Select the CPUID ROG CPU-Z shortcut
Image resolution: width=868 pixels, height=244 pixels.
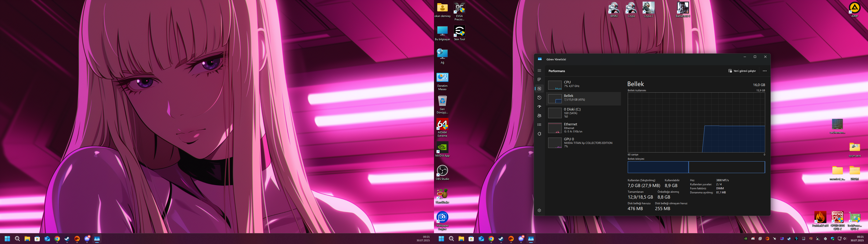[x=837, y=221]
